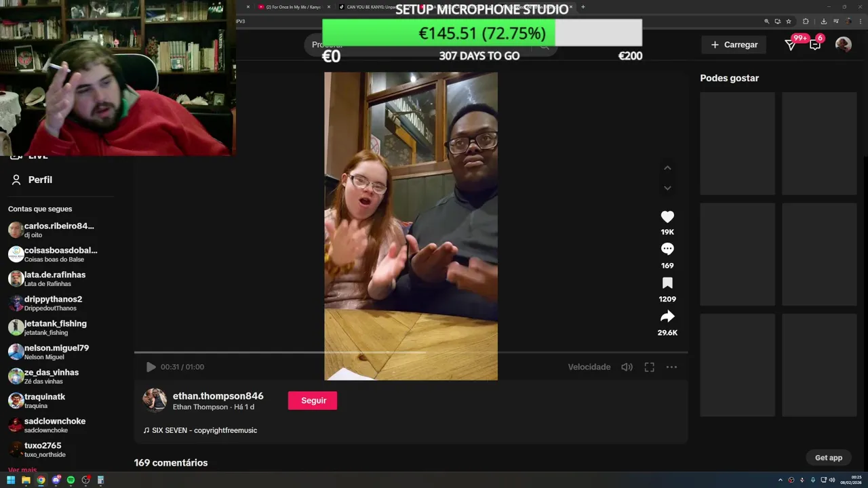The width and height of the screenshot is (868, 488).
Task: Bookmark this page with the star icon
Action: click(x=789, y=21)
